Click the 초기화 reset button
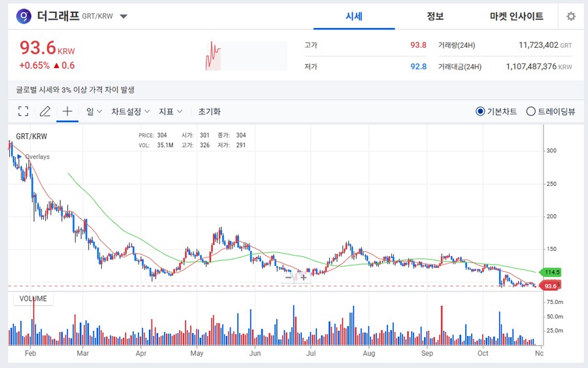This screenshot has height=368, width=588. (x=209, y=111)
